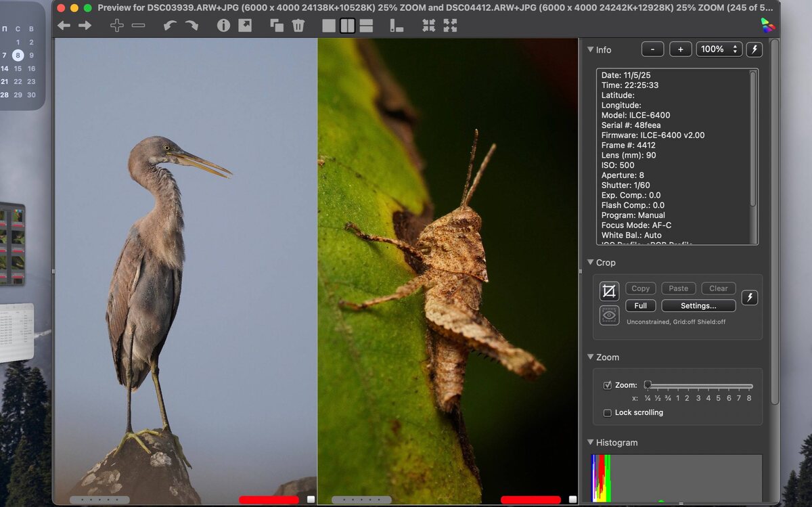The image size is (812, 507).
Task: Click "ISO: 500" in Info
Action: [618, 165]
